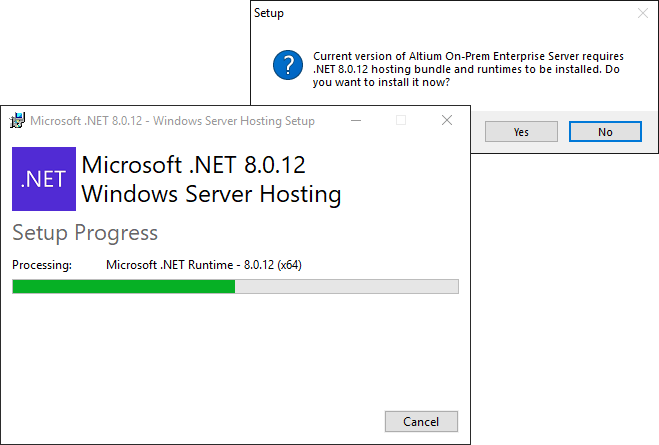This screenshot has width=659, height=445.
Task: Choose No in the Setup dialog
Action: coord(605,132)
